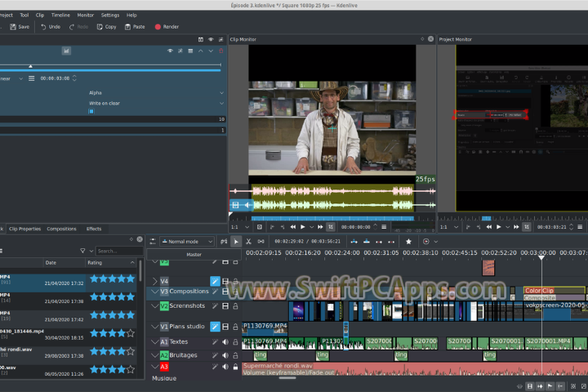
Task: Open the Normal mode edit mode dropdown
Action: click(x=187, y=242)
